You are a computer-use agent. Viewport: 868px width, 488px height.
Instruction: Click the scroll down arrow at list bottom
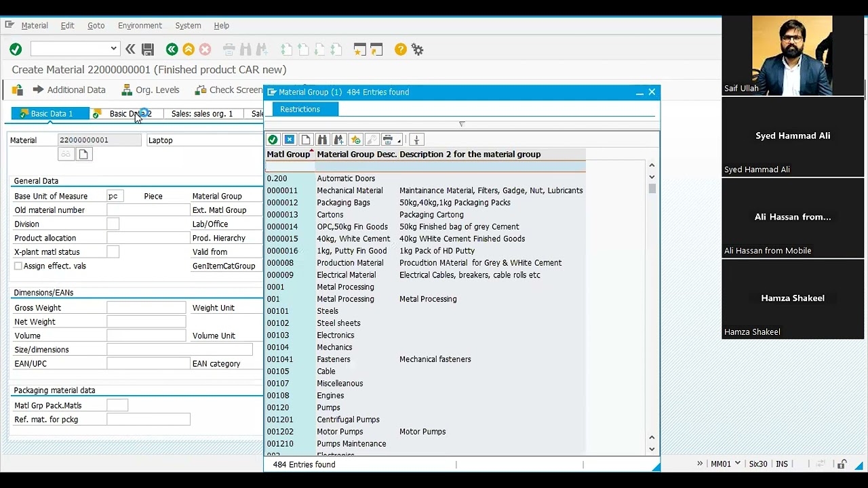click(x=652, y=449)
